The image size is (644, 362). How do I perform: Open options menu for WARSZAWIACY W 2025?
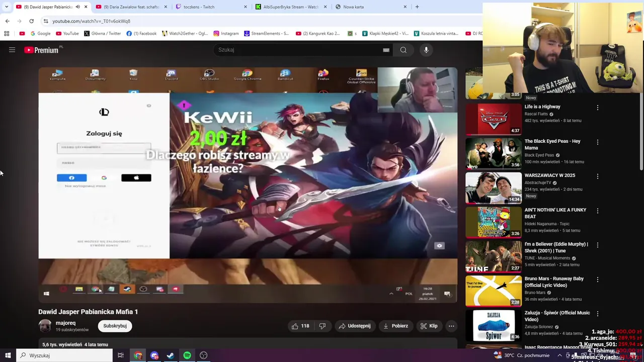pyautogui.click(x=597, y=176)
